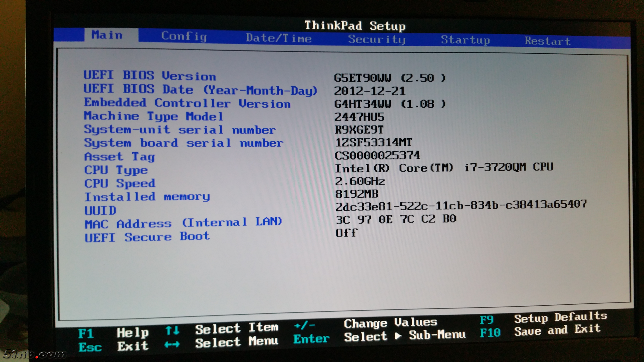The width and height of the screenshot is (644, 362).
Task: Click the F1 Help key label
Action: [86, 334]
